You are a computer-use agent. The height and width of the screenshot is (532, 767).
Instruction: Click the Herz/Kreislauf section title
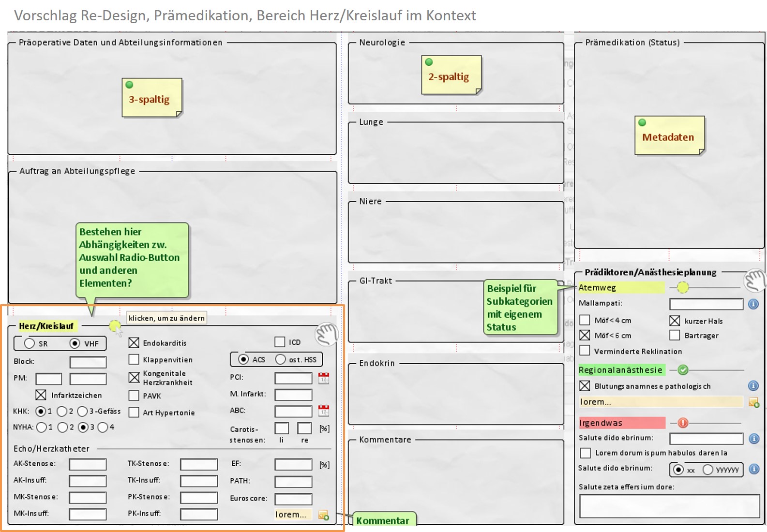click(46, 326)
